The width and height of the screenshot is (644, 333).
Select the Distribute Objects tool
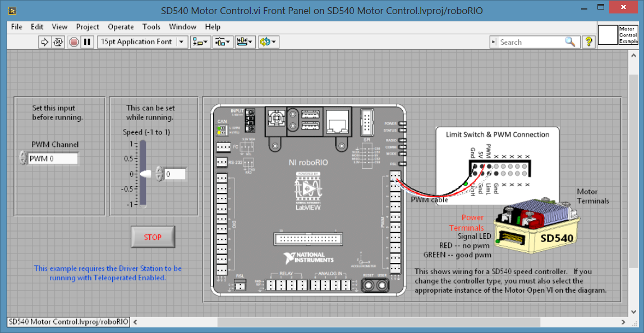(222, 41)
